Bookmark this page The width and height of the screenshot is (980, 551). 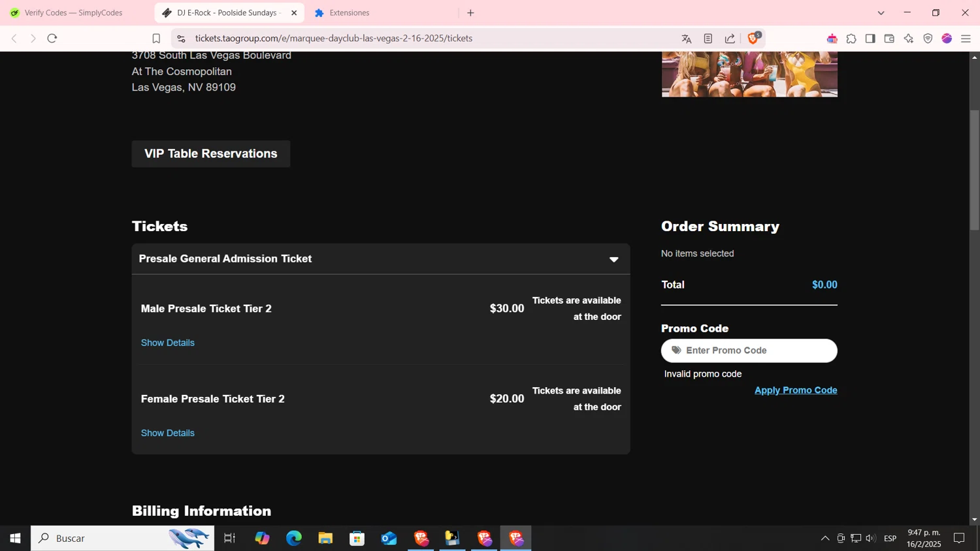[x=156, y=39]
